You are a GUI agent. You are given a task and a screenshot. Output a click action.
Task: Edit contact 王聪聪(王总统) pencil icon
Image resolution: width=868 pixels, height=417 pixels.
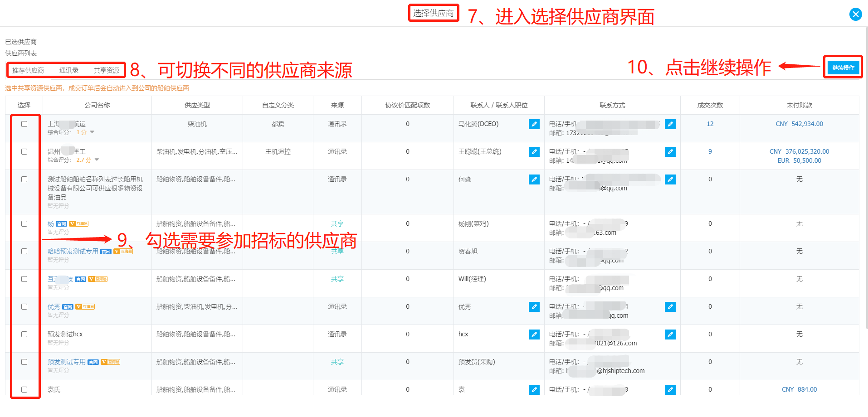pos(534,152)
